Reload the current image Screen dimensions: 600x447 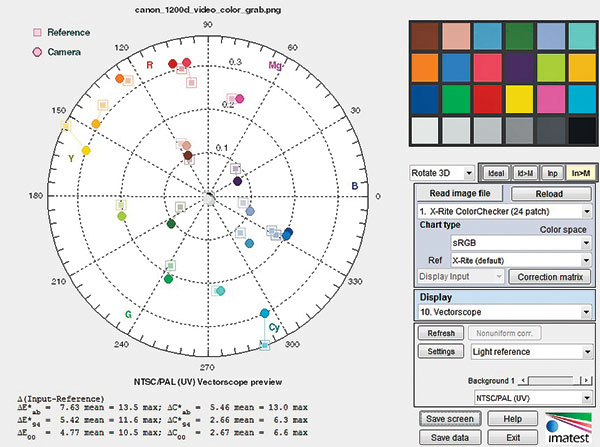549,194
